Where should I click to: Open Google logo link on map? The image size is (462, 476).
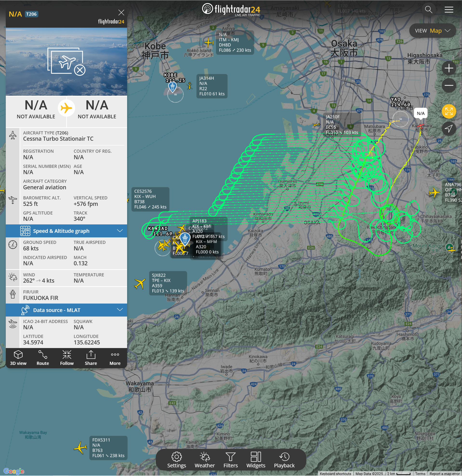pyautogui.click(x=14, y=471)
